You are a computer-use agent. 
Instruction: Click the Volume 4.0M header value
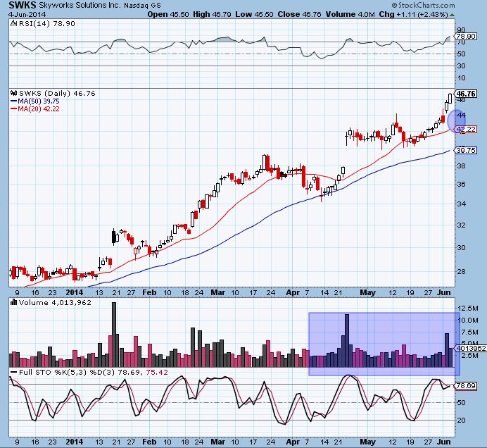[350, 14]
